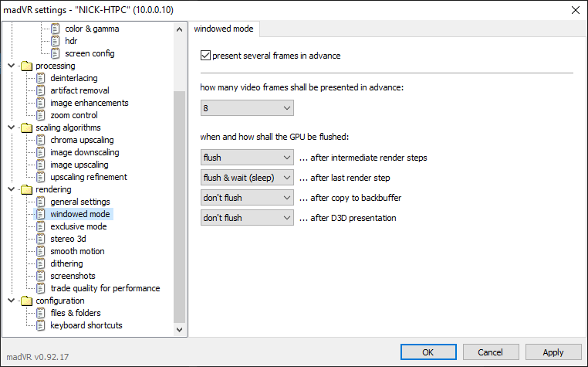Click the page icon next to chroma upscaling
Screen dimensions: 588x367
coord(41,140)
